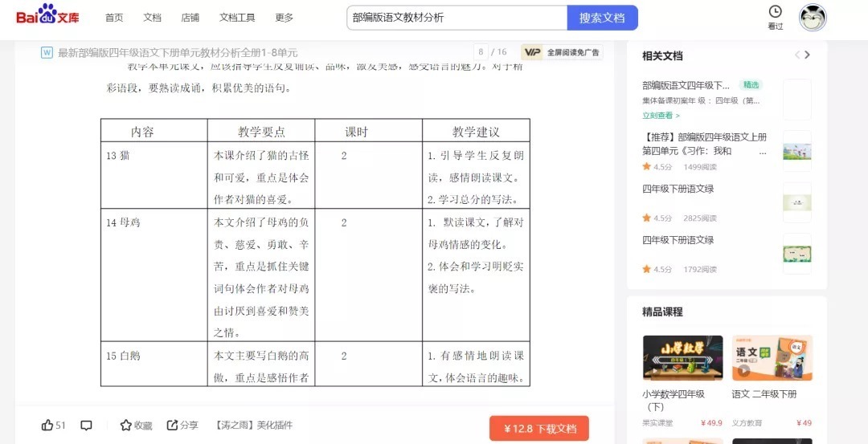The height and width of the screenshot is (444, 868).
Task: Click the 分享 share icon
Action: 172,426
